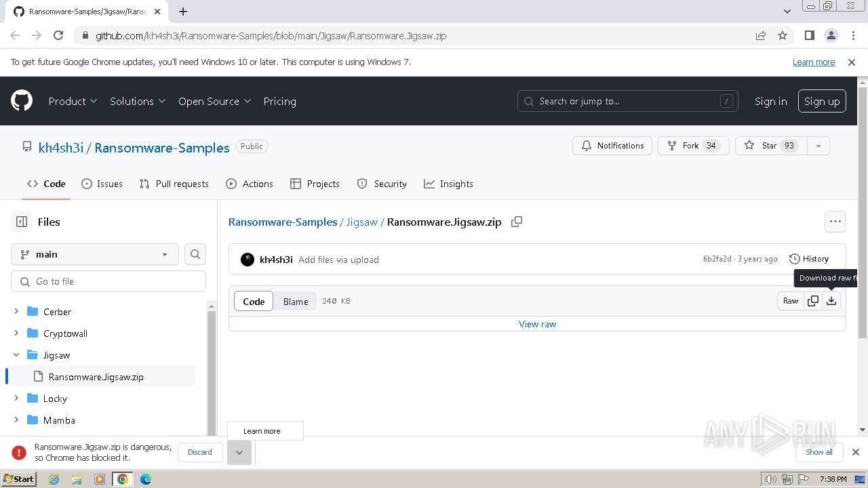The width and height of the screenshot is (868, 488).
Task: Switch to the Issues tab
Action: point(102,184)
